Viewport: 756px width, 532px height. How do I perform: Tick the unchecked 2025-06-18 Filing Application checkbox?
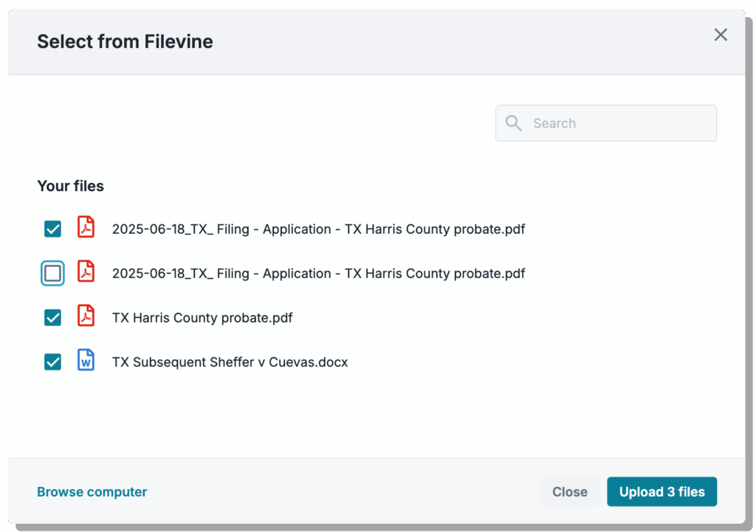click(x=52, y=274)
